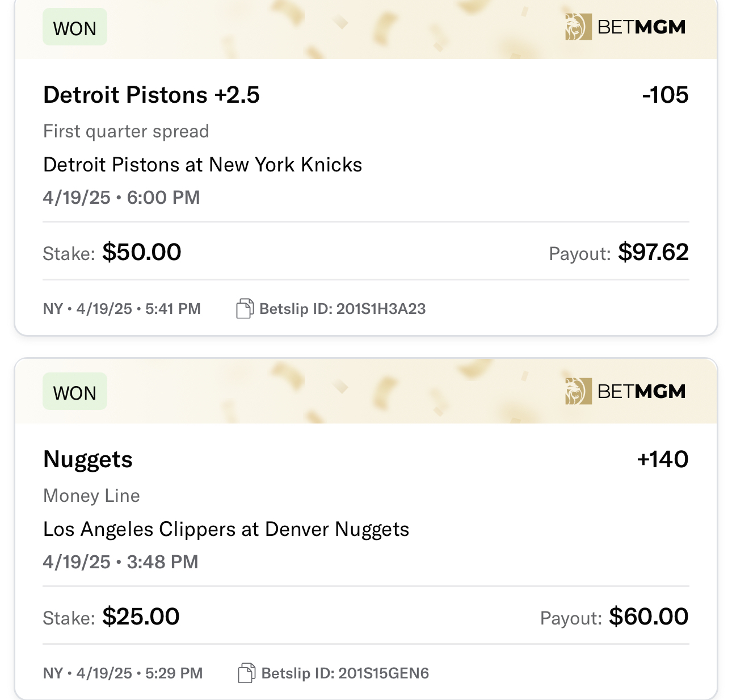Tap the +140 odds value
This screenshot has width=732, height=700.
(x=663, y=459)
